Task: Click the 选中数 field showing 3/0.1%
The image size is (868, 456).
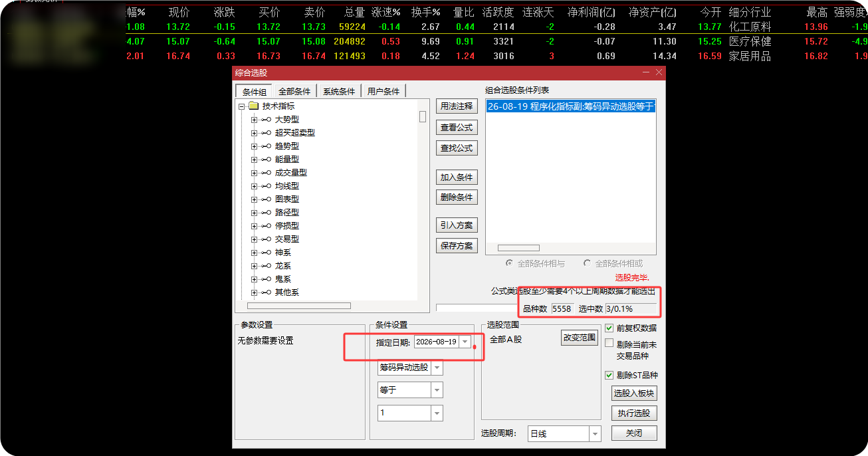Action: pyautogui.click(x=631, y=309)
